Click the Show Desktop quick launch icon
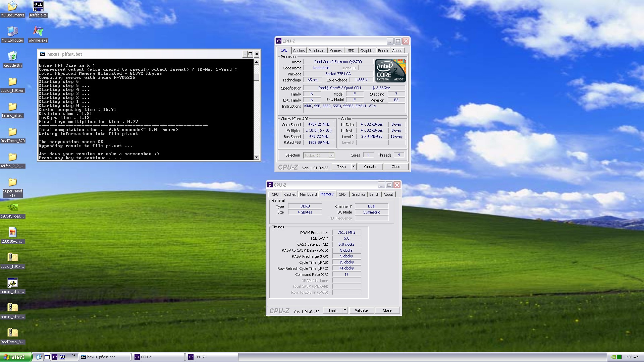Viewport: 644px width, 362px height. pos(47,357)
